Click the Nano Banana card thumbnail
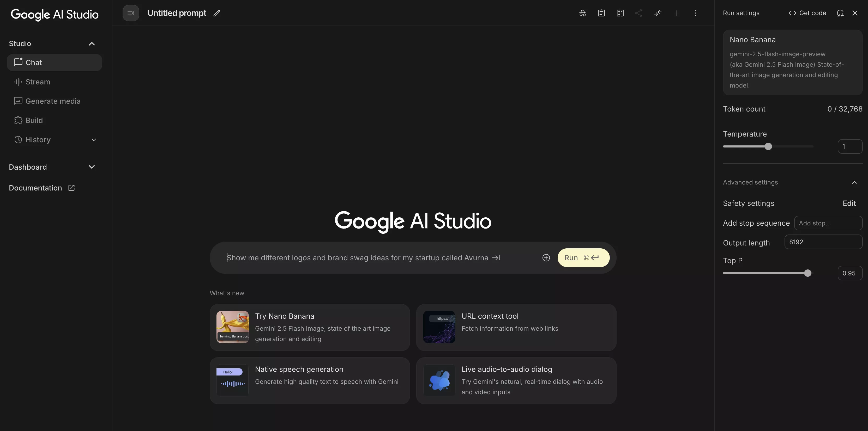The image size is (868, 431). (232, 327)
